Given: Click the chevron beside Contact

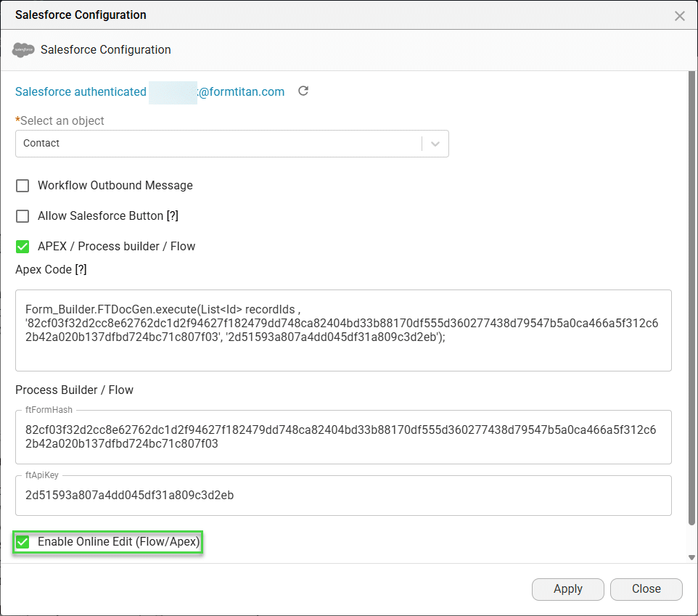Looking at the screenshot, I should 436,143.
